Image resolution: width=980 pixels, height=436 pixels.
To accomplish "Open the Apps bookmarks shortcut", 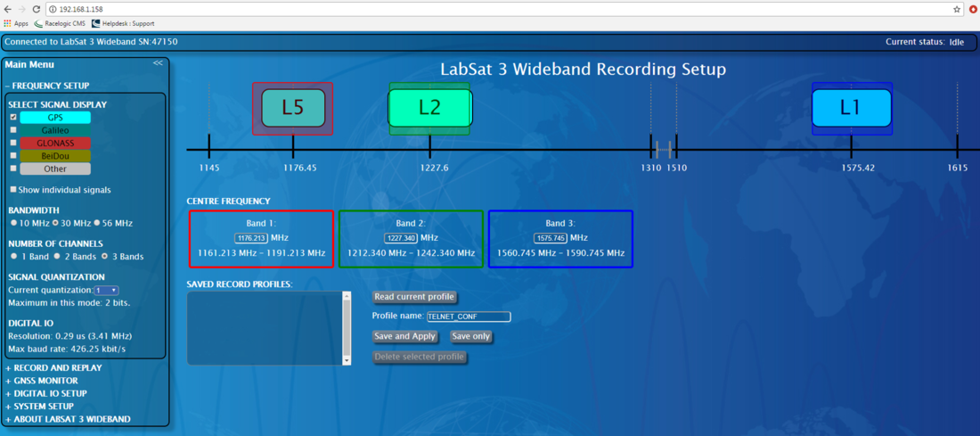I will [16, 24].
